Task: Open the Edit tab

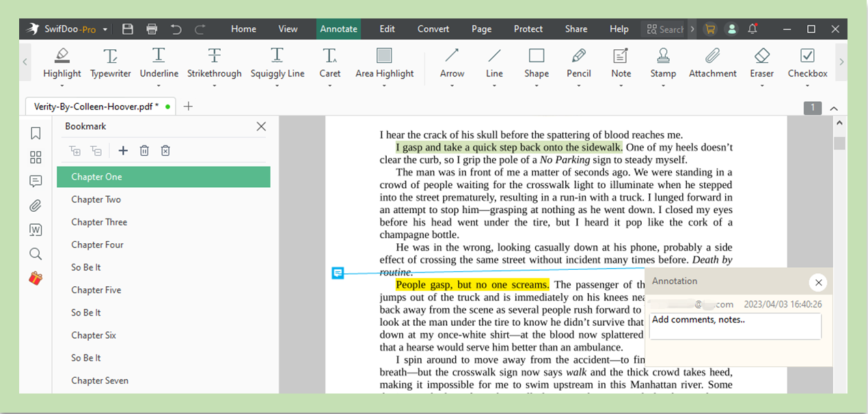Action: (388, 29)
